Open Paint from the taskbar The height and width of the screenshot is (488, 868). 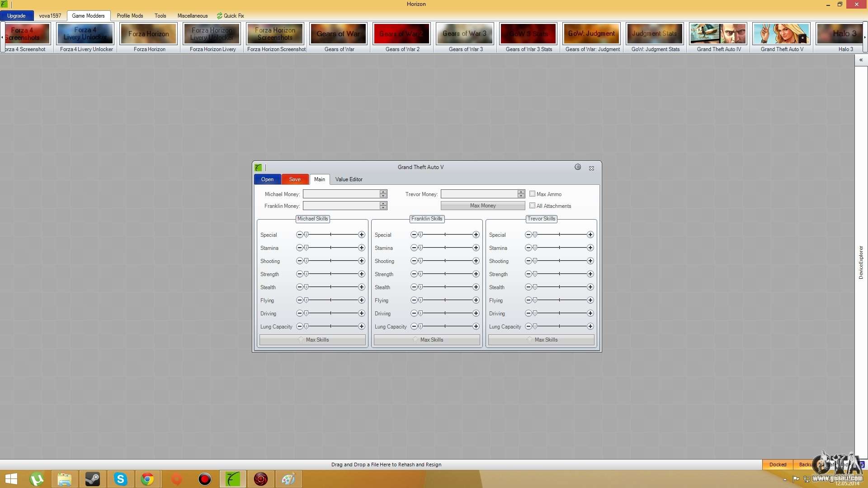(288, 479)
